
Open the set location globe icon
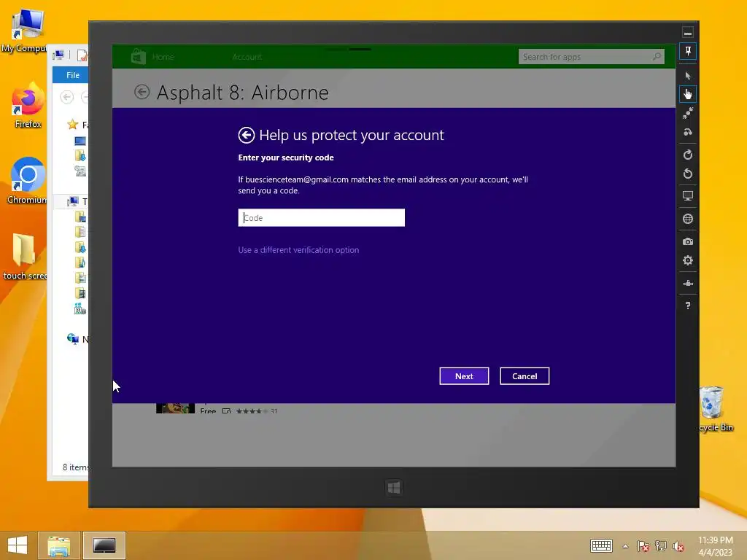click(x=687, y=219)
